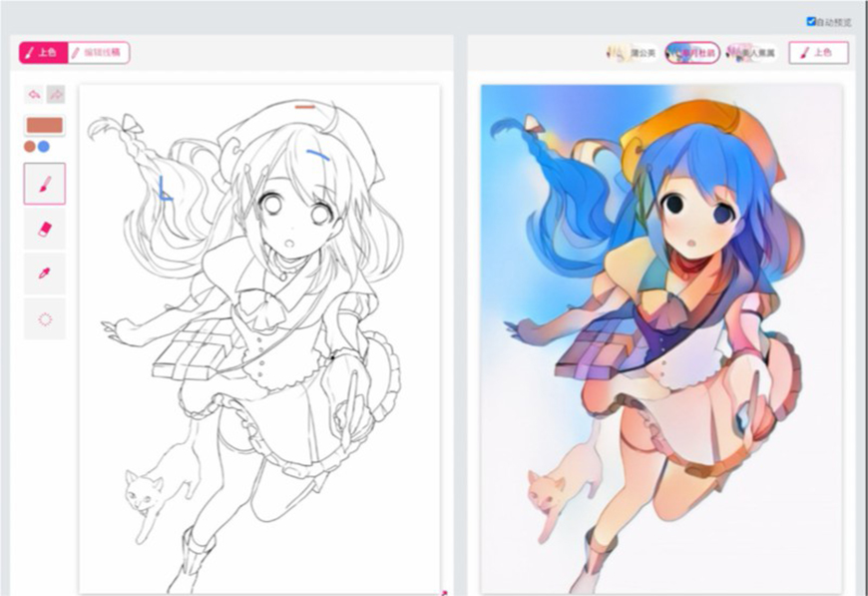Open the current brush color rectangle swatch
Screen dimensions: 868x596
pyautogui.click(x=44, y=126)
